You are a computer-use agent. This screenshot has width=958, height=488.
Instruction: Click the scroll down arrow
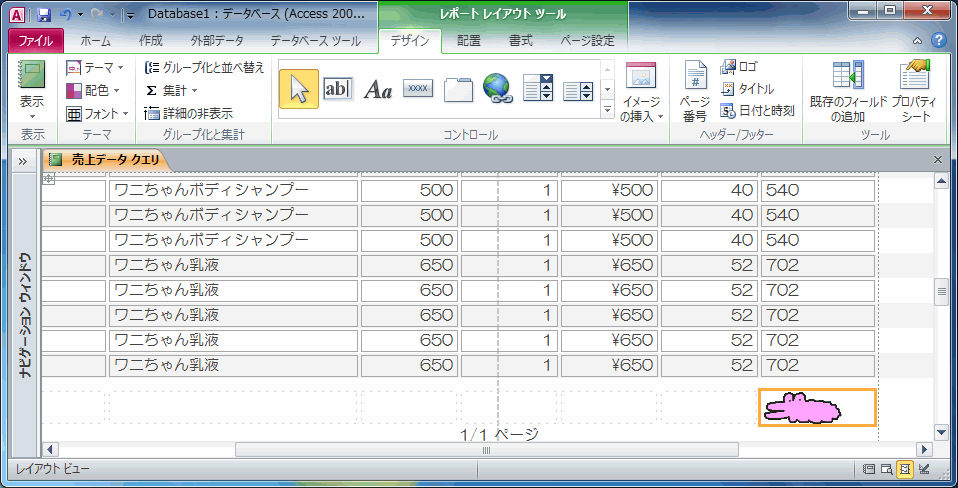point(942,432)
